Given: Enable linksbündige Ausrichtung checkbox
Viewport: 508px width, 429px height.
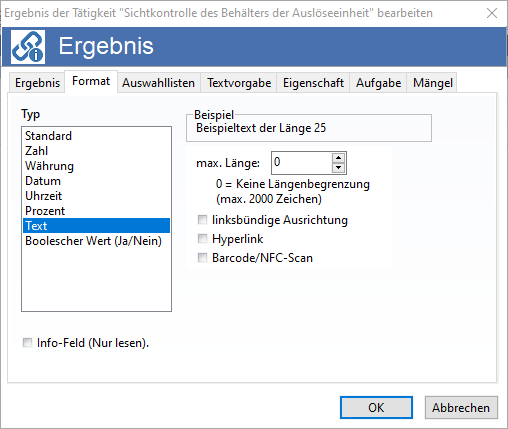Looking at the screenshot, I should pos(202,220).
